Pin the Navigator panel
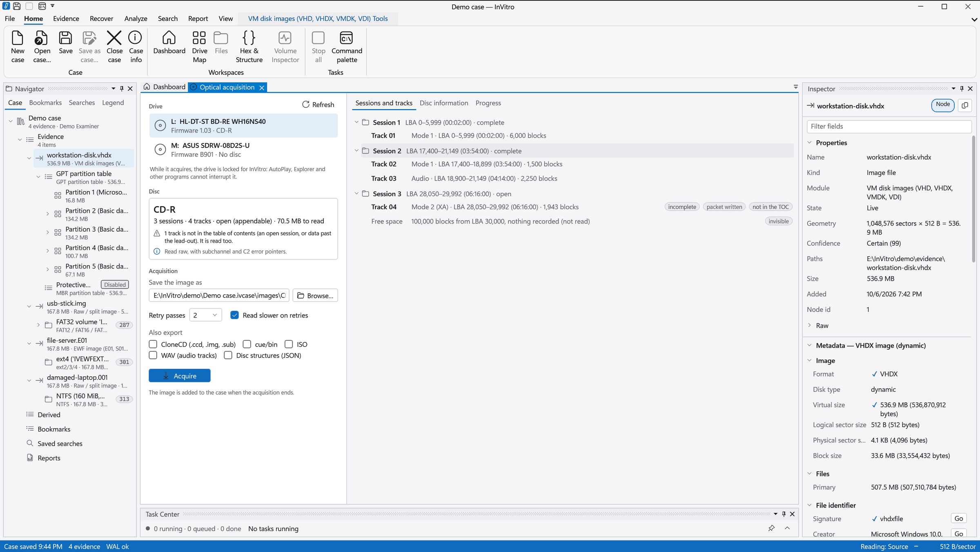This screenshot has width=980, height=552. pos(122,89)
